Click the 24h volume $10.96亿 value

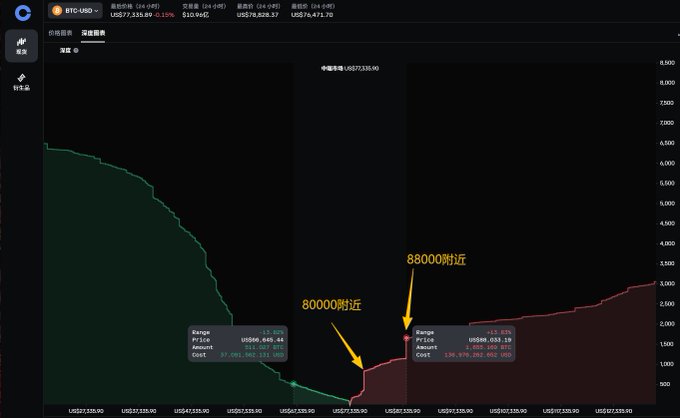196,15
